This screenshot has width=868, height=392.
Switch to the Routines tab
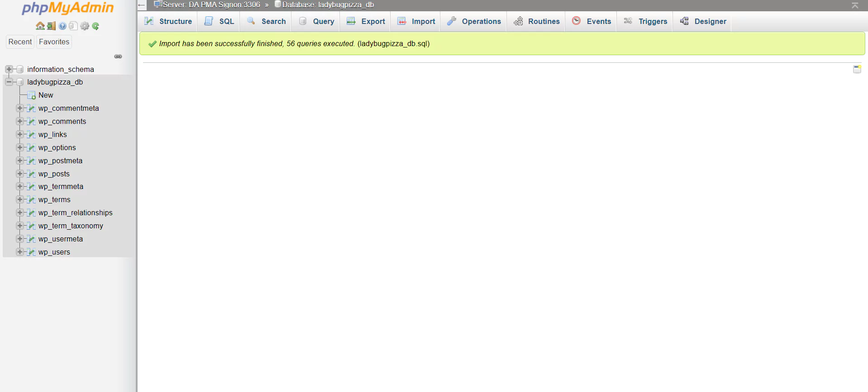click(536, 21)
